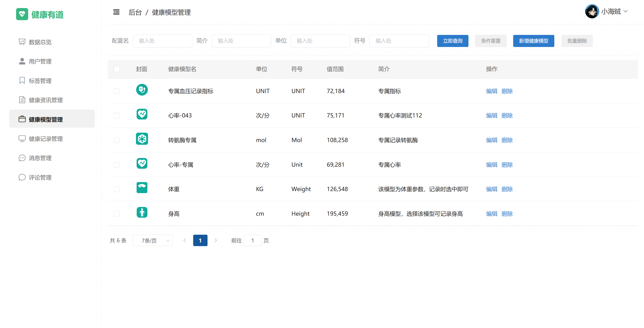Image resolution: width=644 pixels, height=328 pixels.
Task: Toggle the select-all checkbox in table header
Action: [117, 69]
